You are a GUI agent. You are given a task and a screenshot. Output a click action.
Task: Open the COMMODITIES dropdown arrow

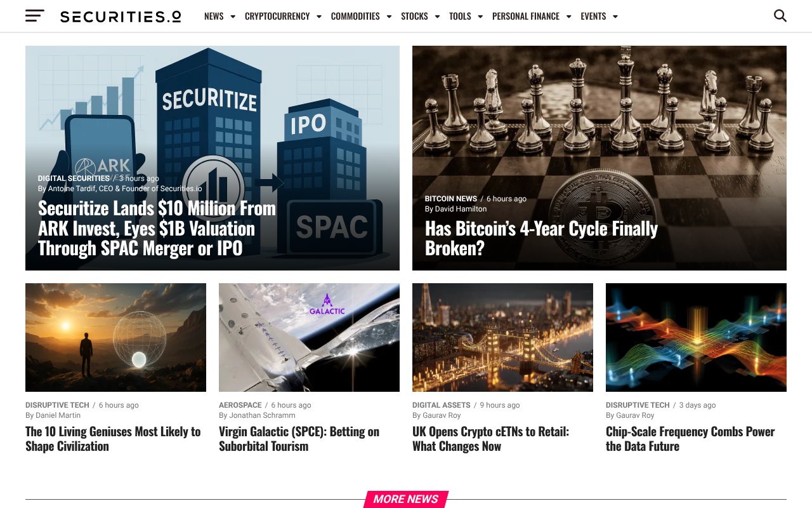[x=389, y=17]
